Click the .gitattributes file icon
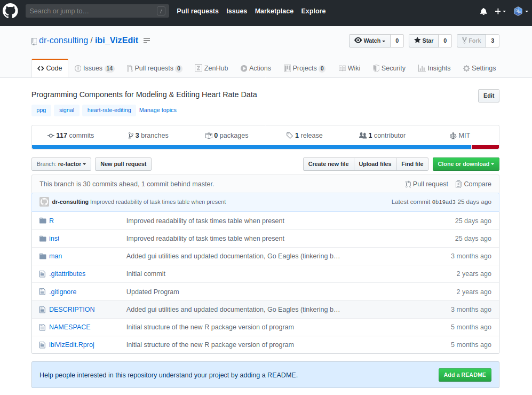This screenshot has width=532, height=395. coord(42,274)
